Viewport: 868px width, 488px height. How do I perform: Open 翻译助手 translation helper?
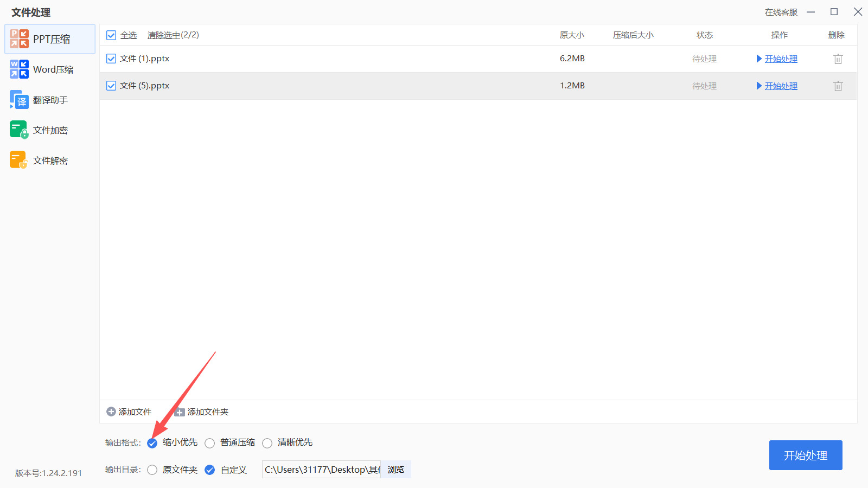click(50, 100)
